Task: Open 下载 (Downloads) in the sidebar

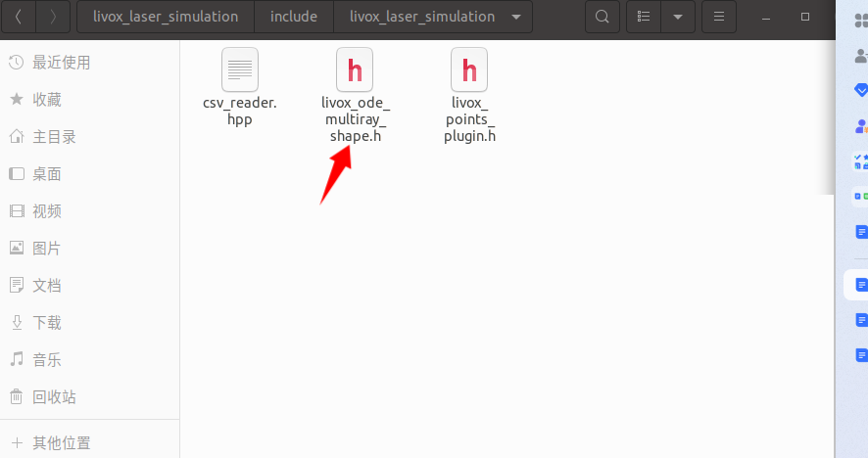Action: click(90, 323)
